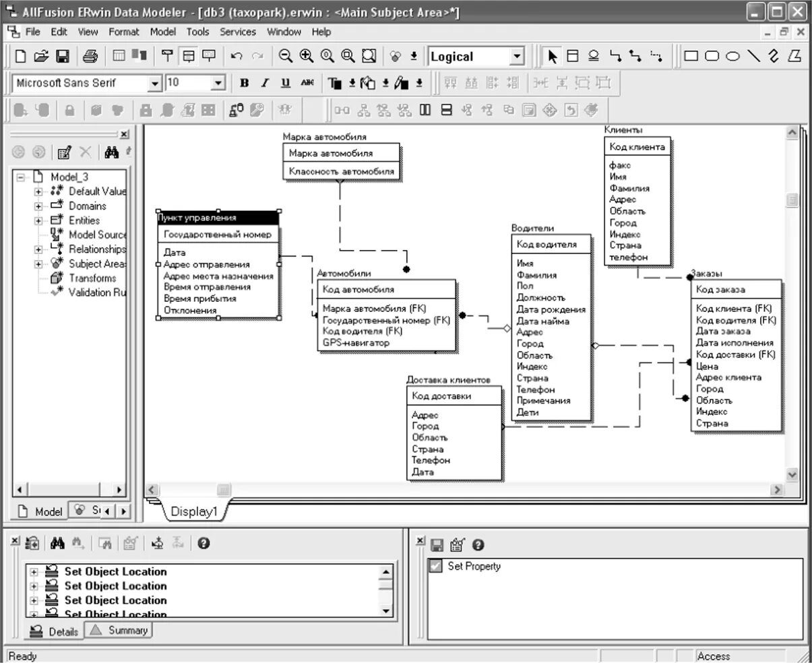Select the Line drawing tool
Viewport: 812px width, 663px height.
coord(754,57)
